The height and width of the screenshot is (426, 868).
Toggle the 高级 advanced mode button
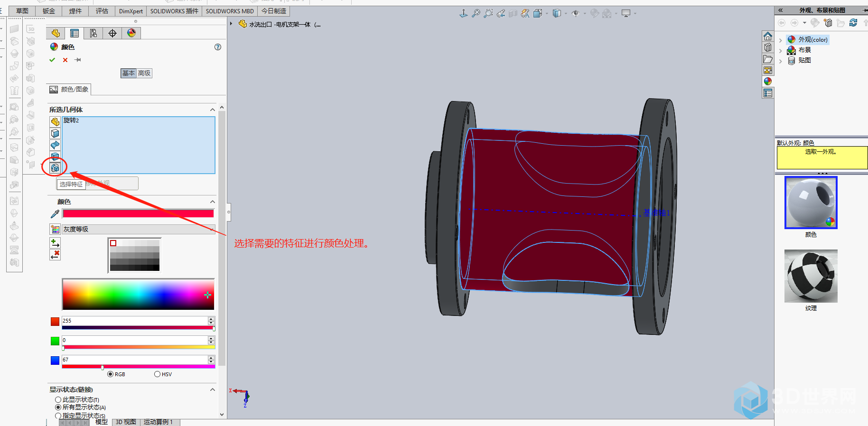(x=144, y=73)
